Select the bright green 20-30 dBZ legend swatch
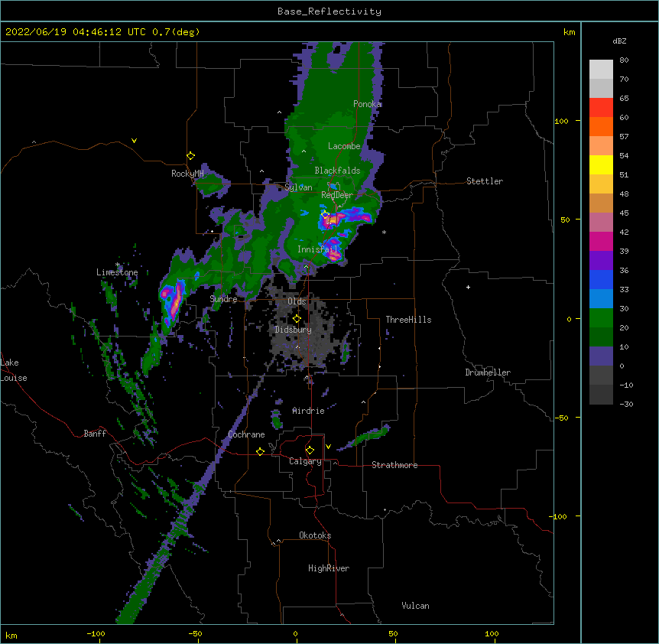 [601, 318]
